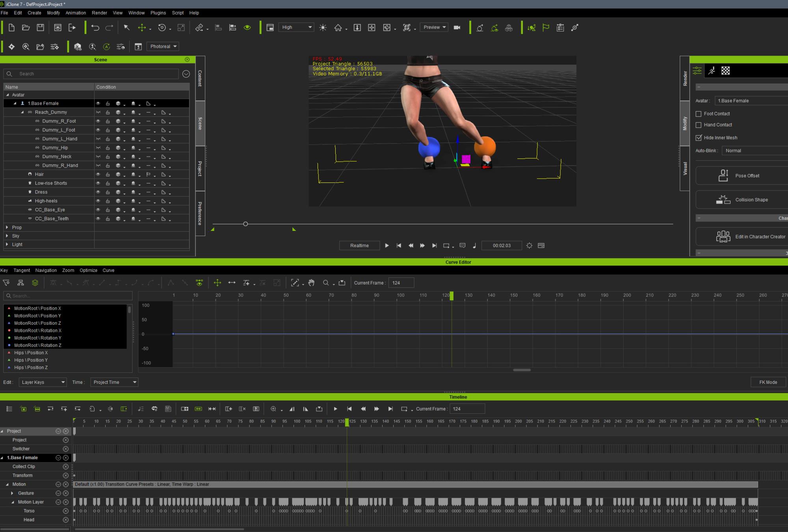Click the FK Mode button

(x=768, y=382)
